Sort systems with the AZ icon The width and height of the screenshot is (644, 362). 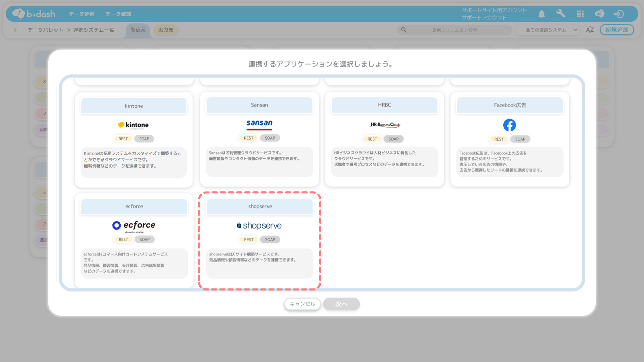click(589, 30)
